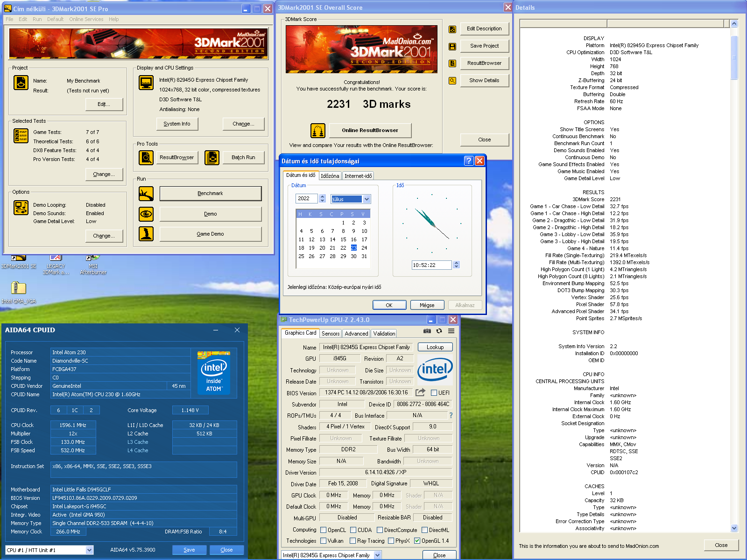The height and width of the screenshot is (560, 747).
Task: Open LEGACY 3DMark desktop shortcut
Action: (x=56, y=264)
